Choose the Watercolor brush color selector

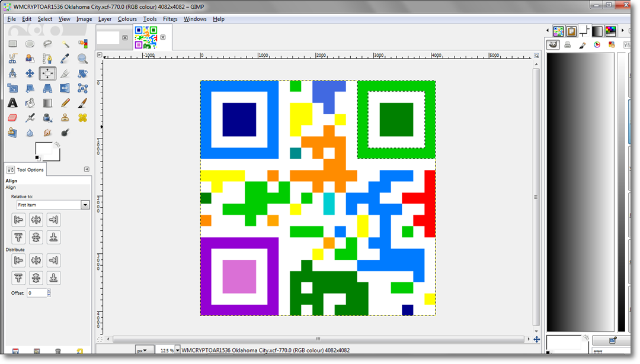583,45
